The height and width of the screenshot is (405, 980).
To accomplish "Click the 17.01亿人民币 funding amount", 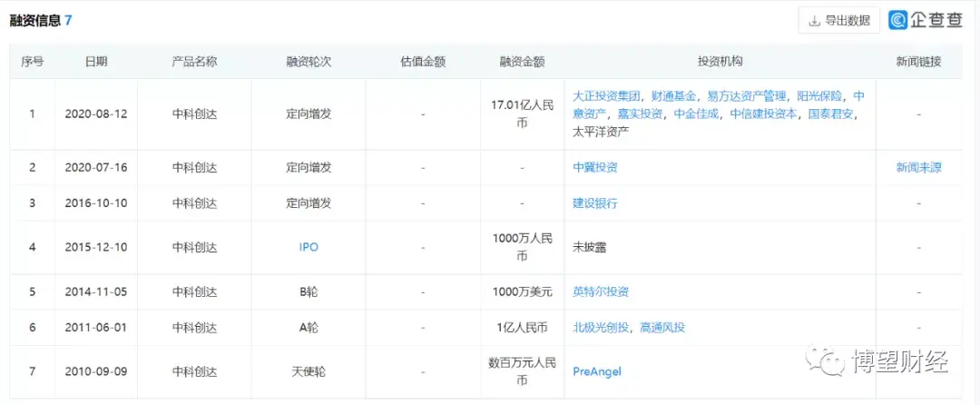I will tap(523, 114).
